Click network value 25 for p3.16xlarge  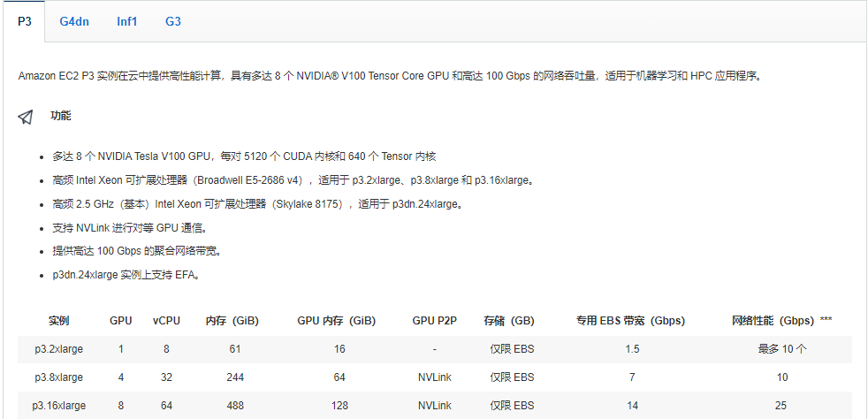[780, 406]
